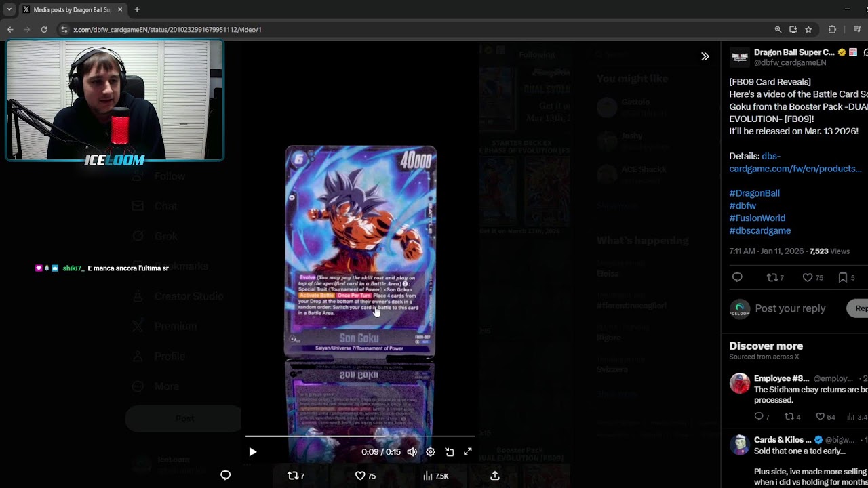
Task: Open site information icon in address bar
Action: tap(64, 29)
